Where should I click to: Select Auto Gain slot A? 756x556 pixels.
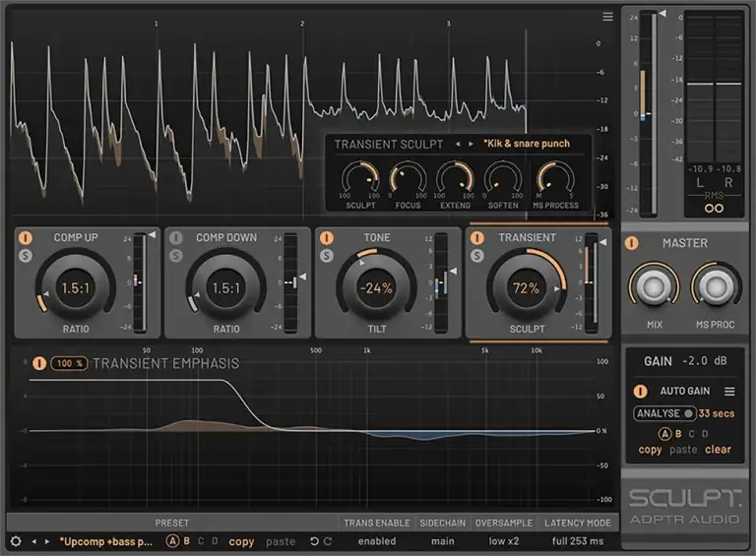coord(664,434)
